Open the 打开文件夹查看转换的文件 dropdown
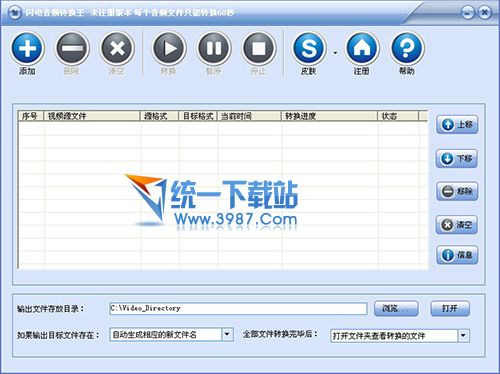Viewport: 500px width, 374px height. (x=463, y=336)
